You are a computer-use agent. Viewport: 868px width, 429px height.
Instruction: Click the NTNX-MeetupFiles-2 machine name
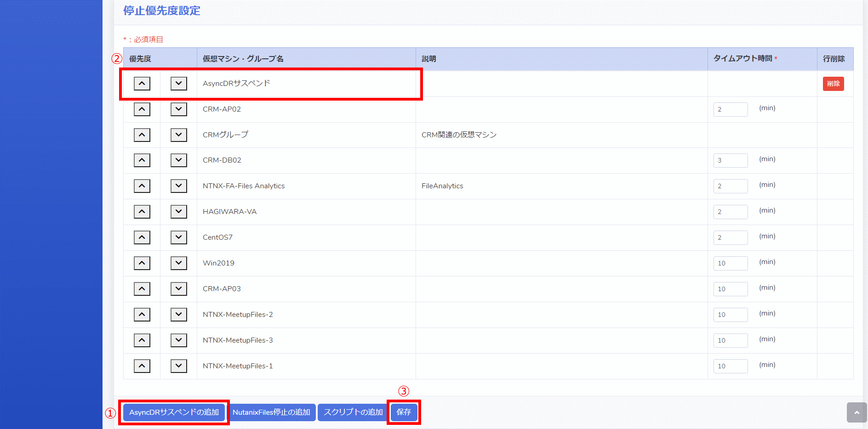click(238, 315)
